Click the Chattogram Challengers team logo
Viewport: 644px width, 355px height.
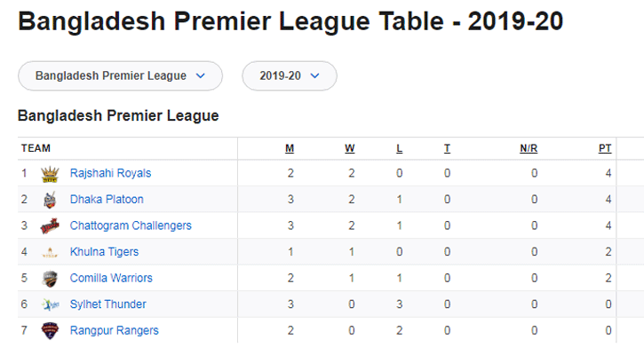[x=50, y=225]
